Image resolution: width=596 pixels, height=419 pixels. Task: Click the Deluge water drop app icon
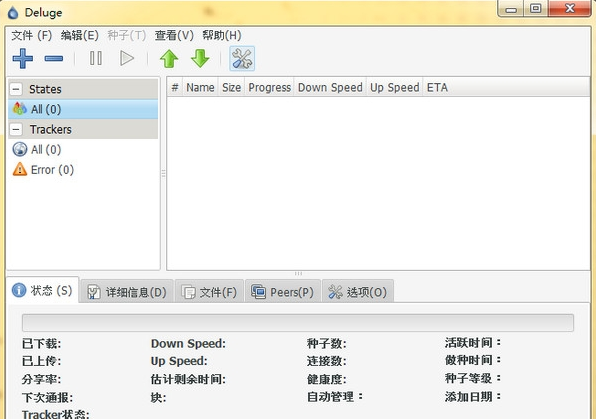tap(13, 13)
